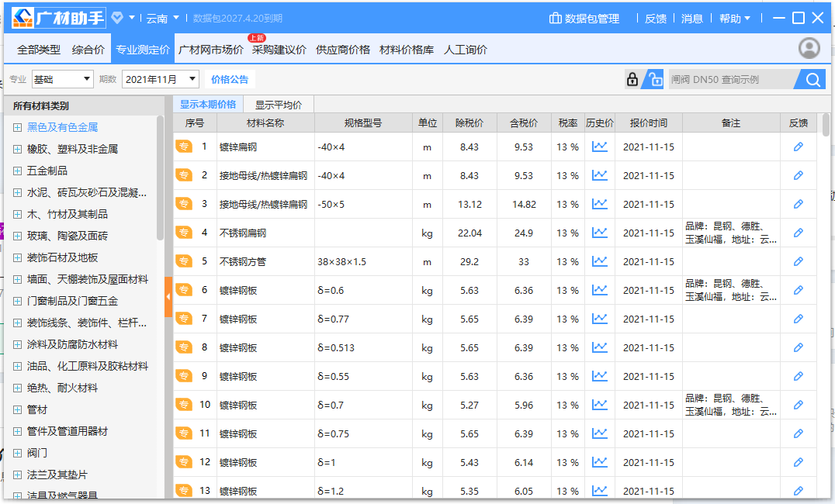The height and width of the screenshot is (504, 835).
Task: Click the diamond VIP icon near logo
Action: (117, 18)
